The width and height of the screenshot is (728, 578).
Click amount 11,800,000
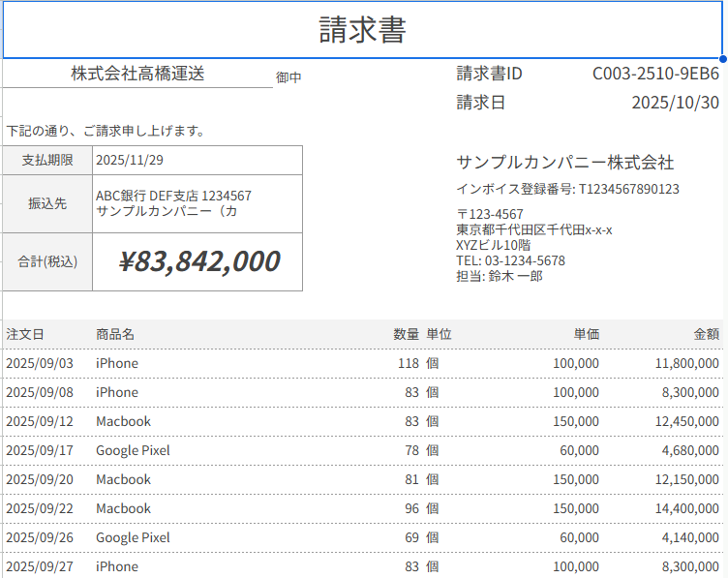(x=687, y=363)
